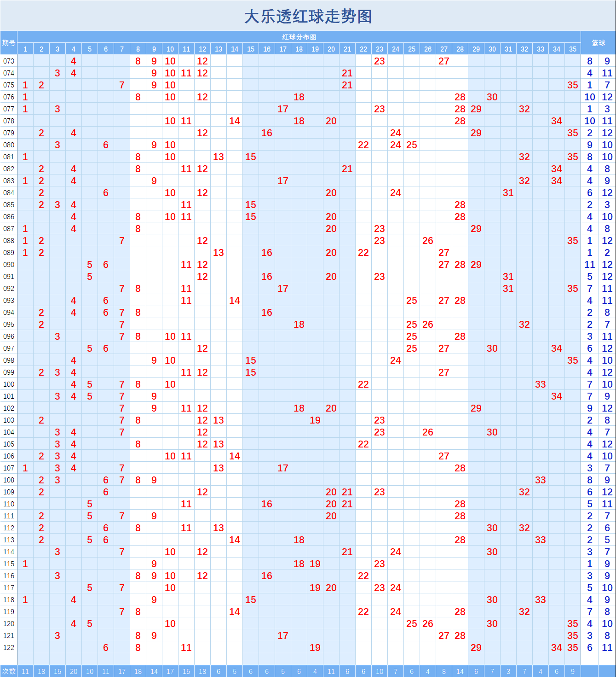
Task: Click red number 18 in row 115
Action: pos(299,564)
